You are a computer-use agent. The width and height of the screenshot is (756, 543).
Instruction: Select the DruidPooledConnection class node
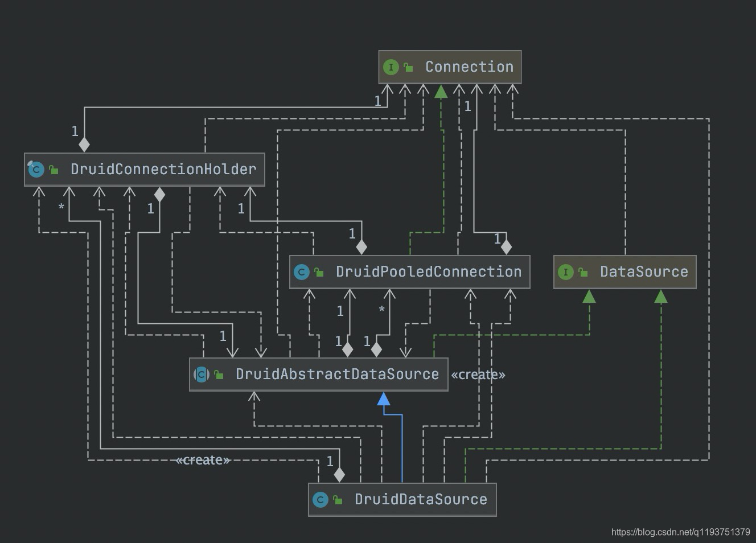(x=410, y=271)
